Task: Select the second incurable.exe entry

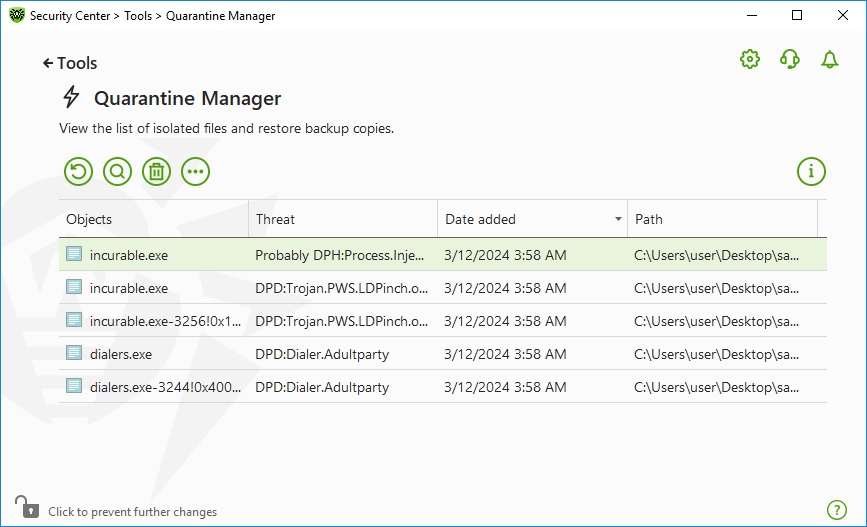Action: [x=443, y=288]
